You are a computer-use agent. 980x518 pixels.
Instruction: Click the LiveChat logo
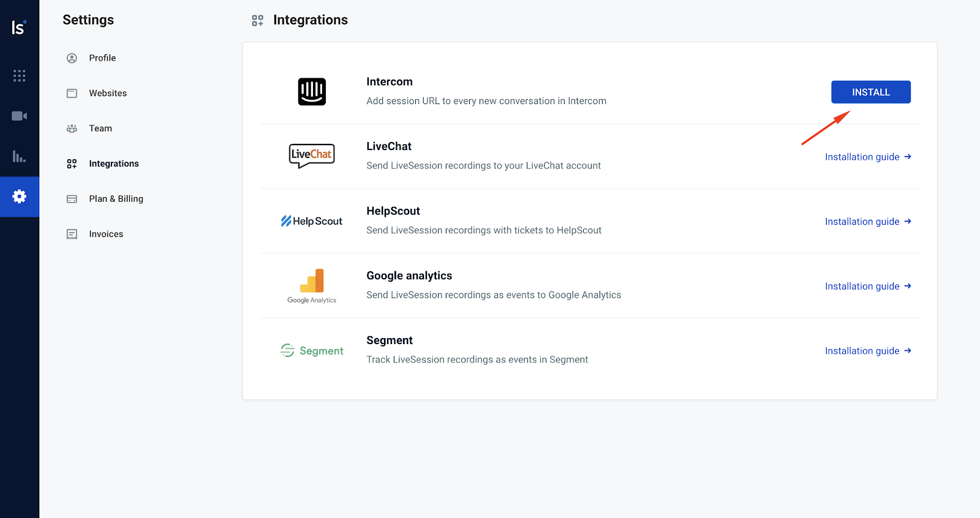pos(312,156)
